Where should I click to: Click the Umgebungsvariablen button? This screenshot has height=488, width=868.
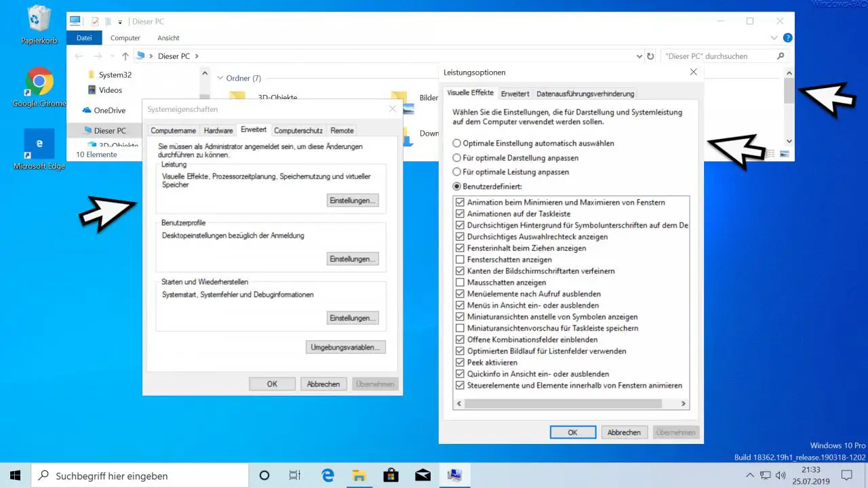(346, 347)
